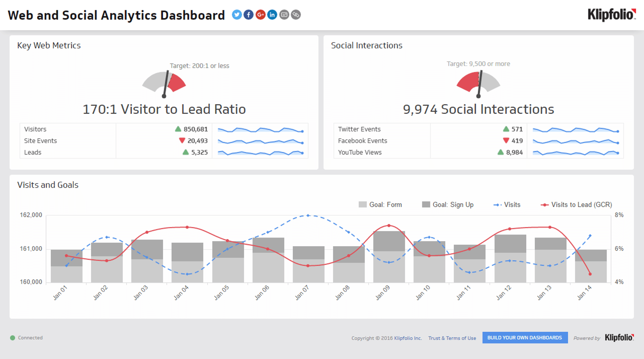Copy dashboard link via chain icon

[296, 15]
